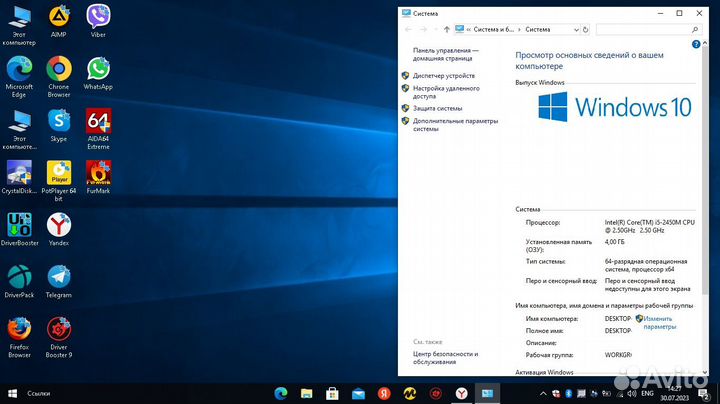The height and width of the screenshot is (404, 720).
Task: Open the volume control in the tray
Action: click(x=632, y=393)
